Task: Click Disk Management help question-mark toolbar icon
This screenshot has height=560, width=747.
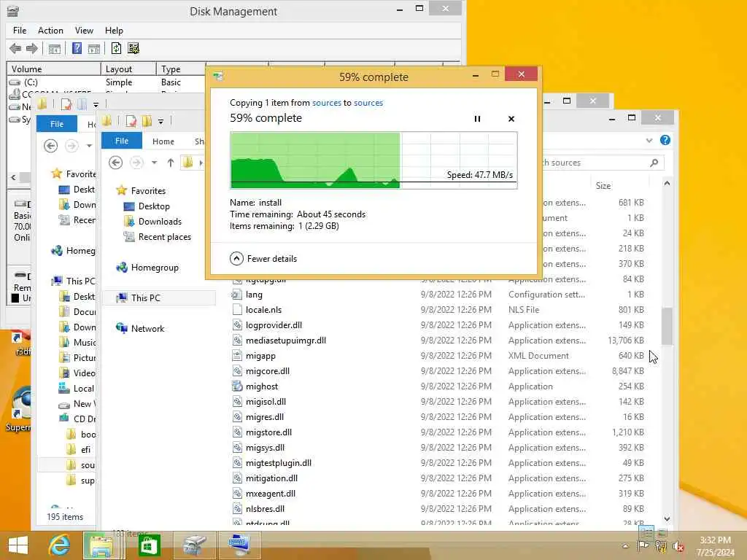Action: 77,48
